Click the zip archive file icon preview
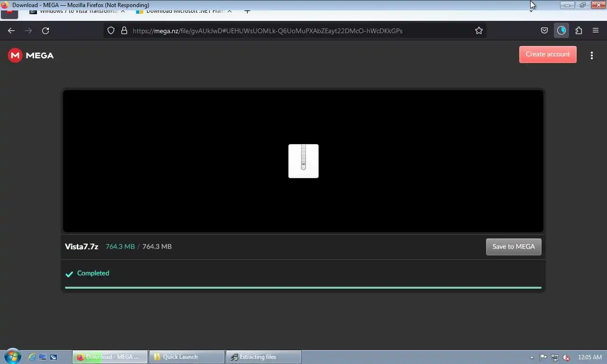Image resolution: width=607 pixels, height=364 pixels. tap(303, 161)
